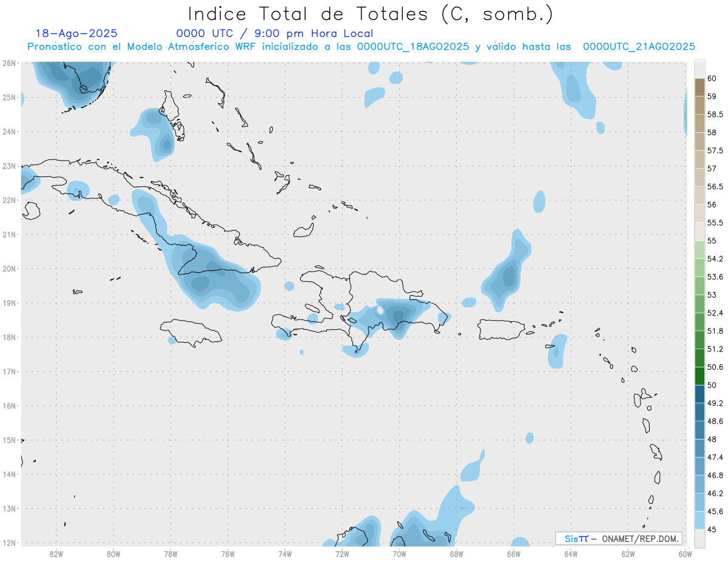
Task: Click the colorbar value label '48.6'
Action: pyautogui.click(x=716, y=421)
